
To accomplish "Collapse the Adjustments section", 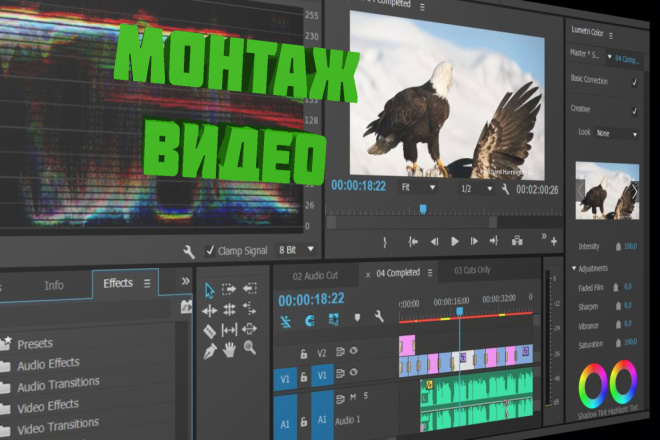I will click(x=574, y=268).
